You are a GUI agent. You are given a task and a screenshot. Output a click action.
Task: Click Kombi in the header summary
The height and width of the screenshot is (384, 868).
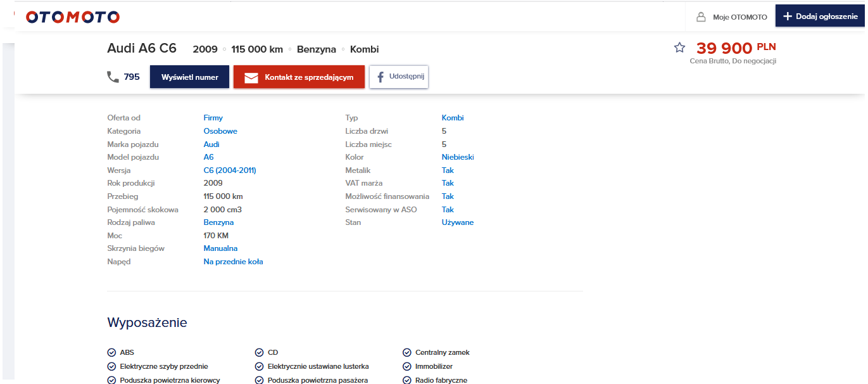pos(365,49)
